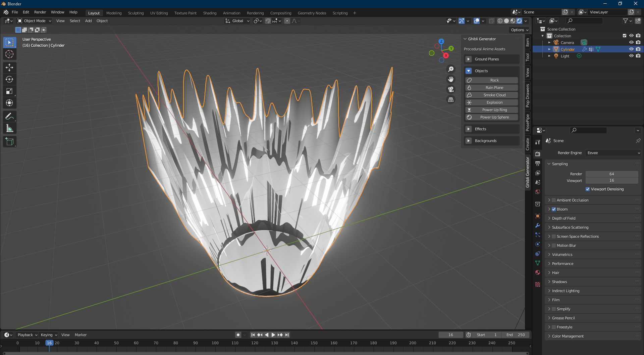Open the Render Engine Eevee dropdown
Screen dimensions: 644x355
[613, 153]
